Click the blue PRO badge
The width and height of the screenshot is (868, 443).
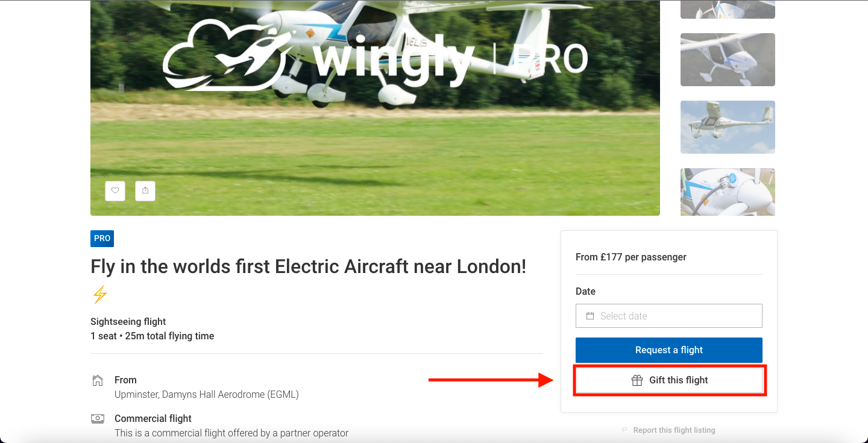pyautogui.click(x=102, y=239)
